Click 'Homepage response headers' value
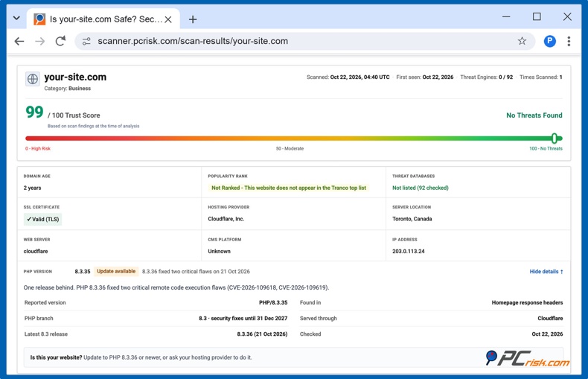588x379 pixels. [527, 302]
